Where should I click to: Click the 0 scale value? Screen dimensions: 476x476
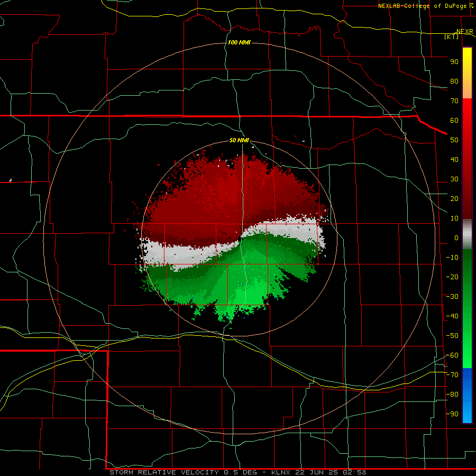456,238
